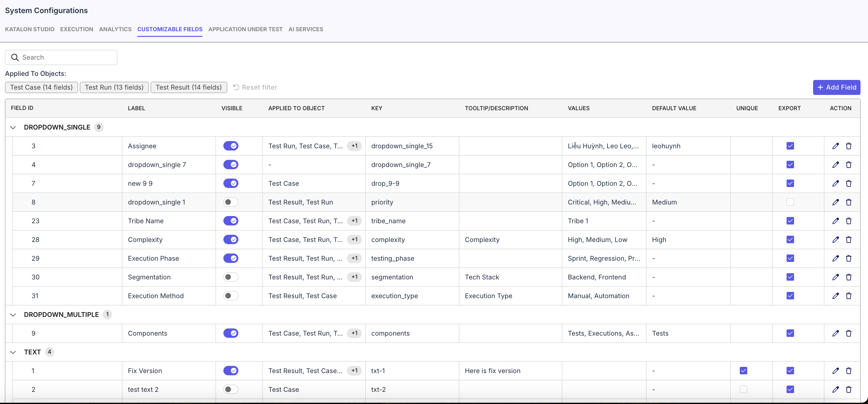Edit the test text 2 field
Viewport: 868px width, 404px height.
coord(836,389)
